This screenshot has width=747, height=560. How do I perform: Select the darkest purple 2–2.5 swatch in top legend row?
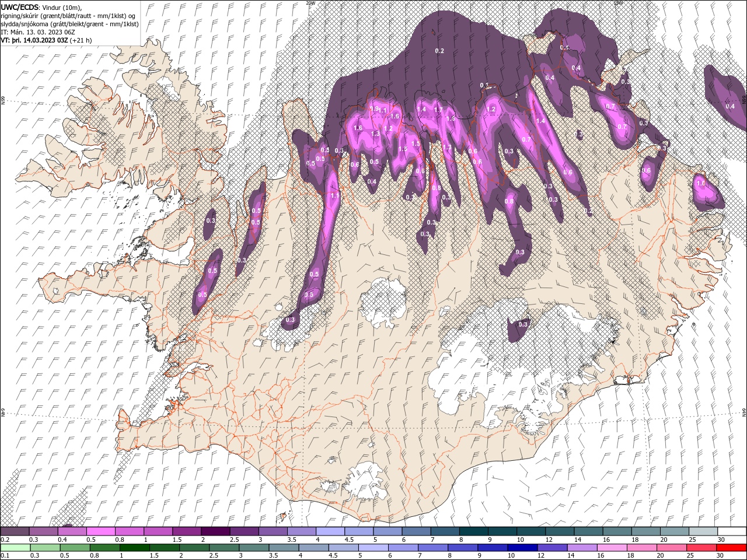pos(215,531)
